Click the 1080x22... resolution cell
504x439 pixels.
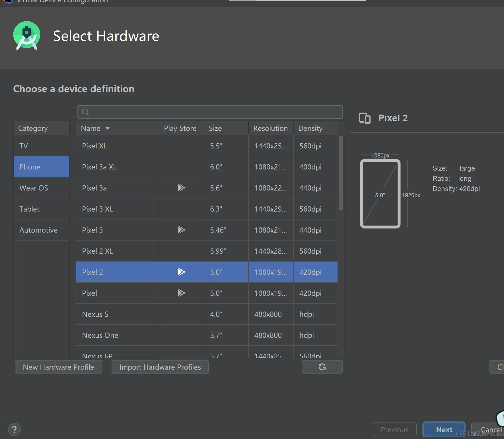point(271,188)
